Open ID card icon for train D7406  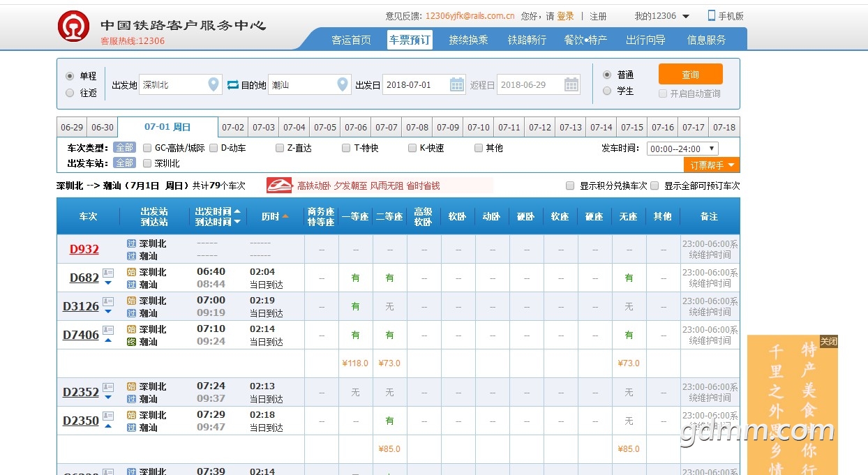tap(108, 329)
